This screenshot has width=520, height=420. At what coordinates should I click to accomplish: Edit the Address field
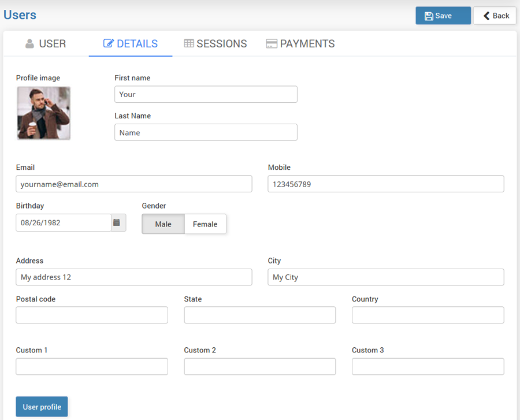(x=134, y=277)
